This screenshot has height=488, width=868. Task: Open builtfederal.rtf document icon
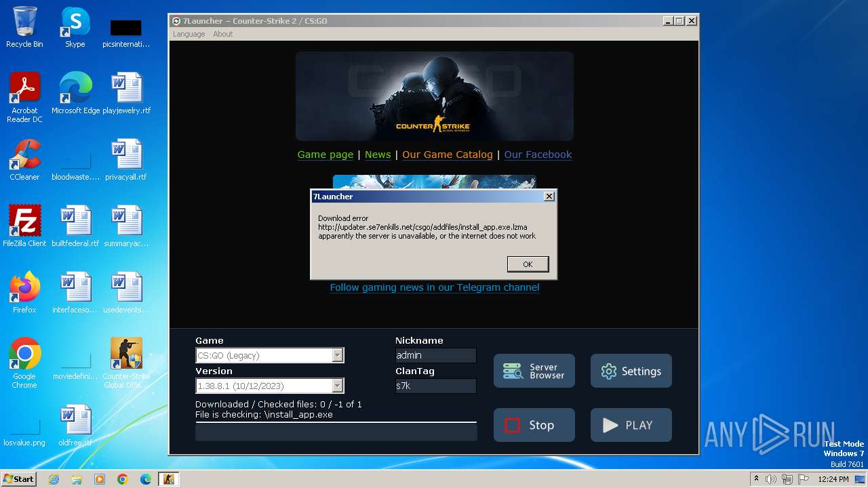pyautogui.click(x=75, y=226)
